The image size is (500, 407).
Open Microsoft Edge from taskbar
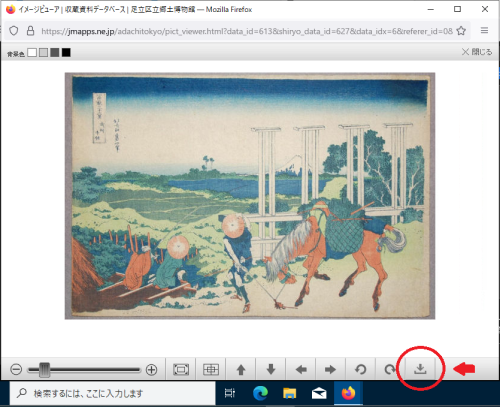pos(260,394)
